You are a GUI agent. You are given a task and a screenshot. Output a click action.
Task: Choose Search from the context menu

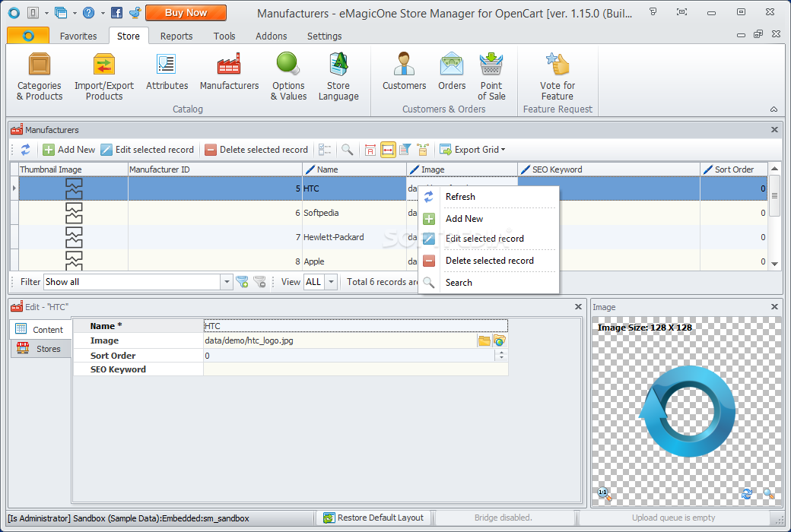(488, 283)
